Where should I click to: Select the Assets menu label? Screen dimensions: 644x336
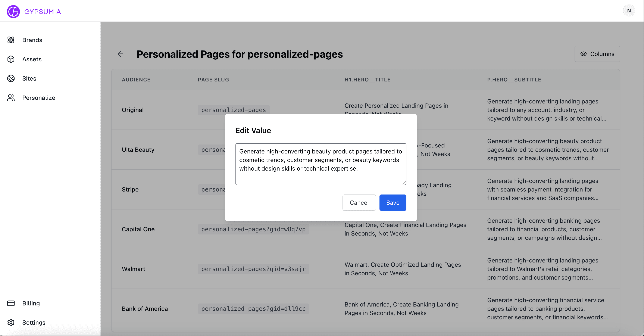click(32, 59)
